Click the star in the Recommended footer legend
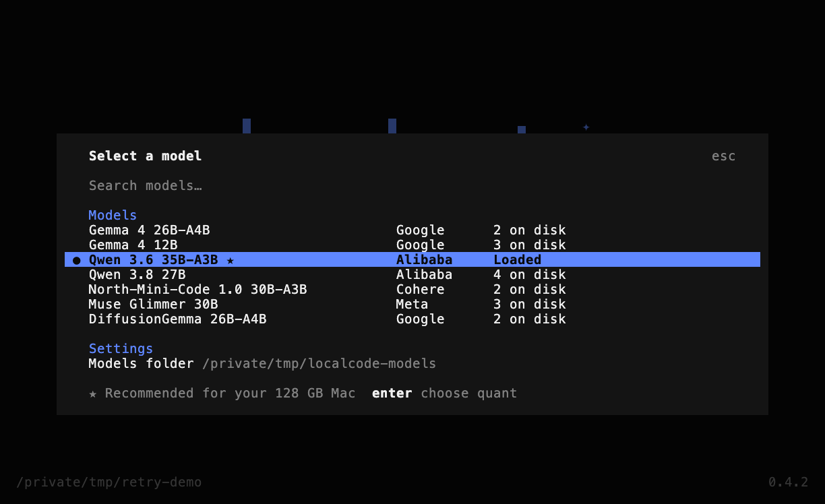Screen dimensions: 825x504 (x=93, y=393)
